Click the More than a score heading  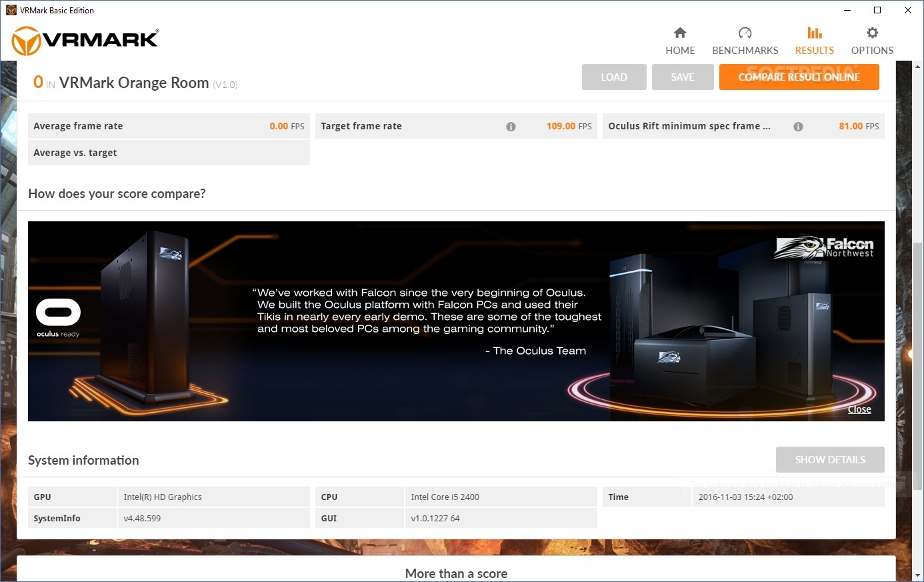point(456,573)
